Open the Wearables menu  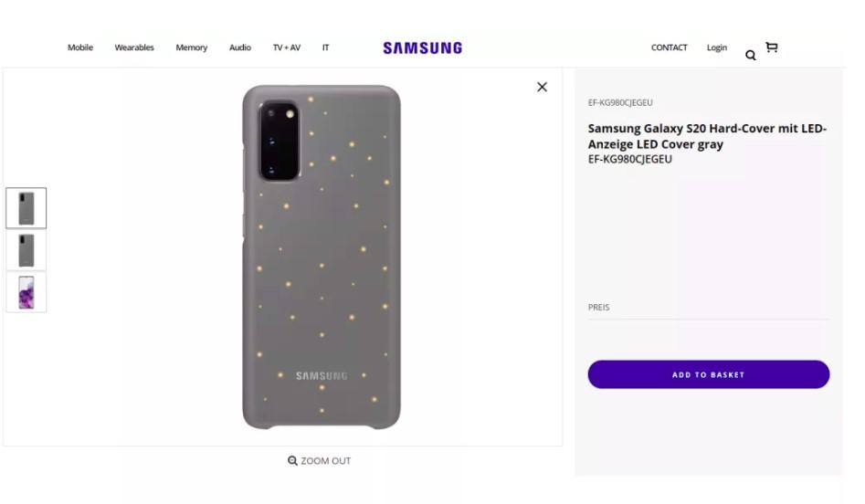pyautogui.click(x=134, y=47)
